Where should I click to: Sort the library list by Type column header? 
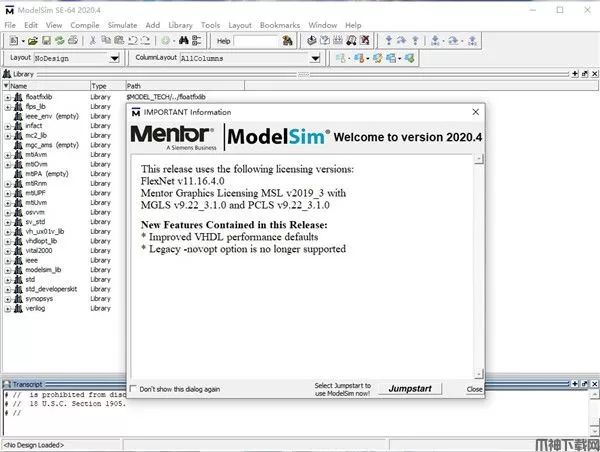point(108,86)
